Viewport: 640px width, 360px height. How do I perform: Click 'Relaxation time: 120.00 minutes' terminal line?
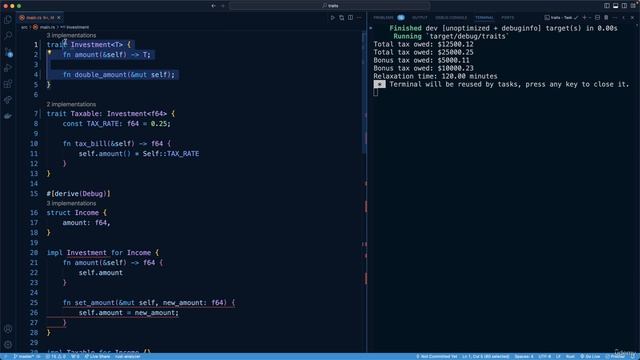click(x=435, y=76)
